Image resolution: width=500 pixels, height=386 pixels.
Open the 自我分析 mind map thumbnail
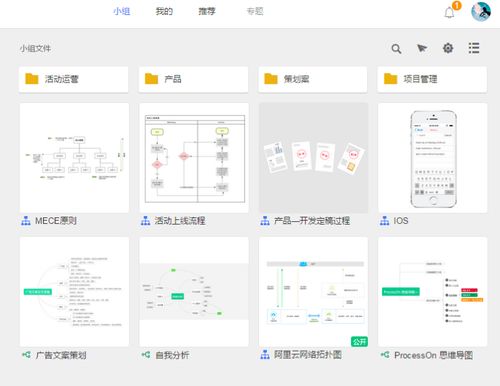pos(194,292)
